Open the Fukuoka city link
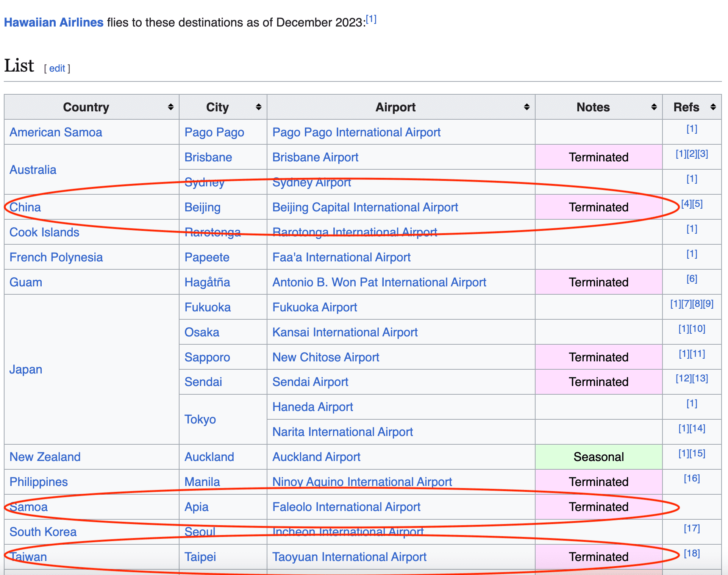The image size is (728, 575). click(x=208, y=307)
